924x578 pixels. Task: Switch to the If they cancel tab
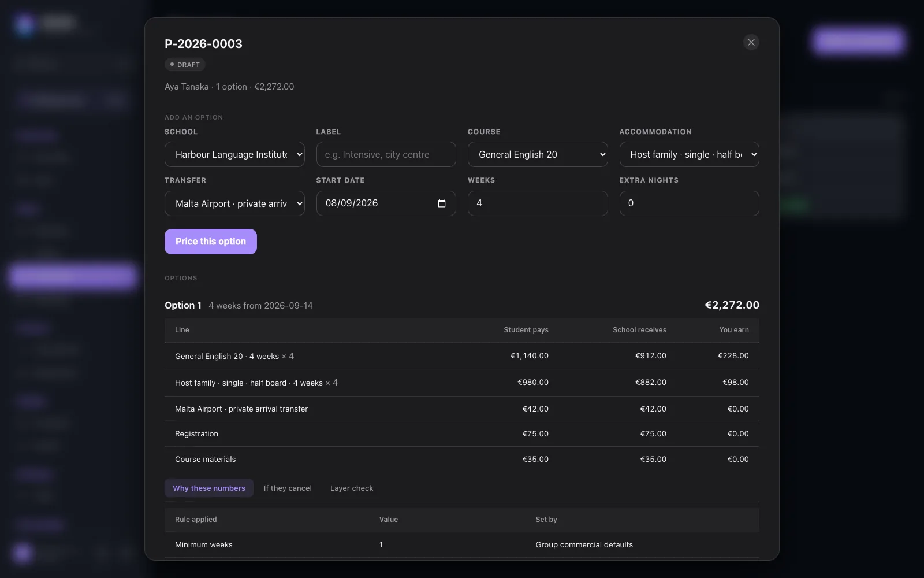point(288,488)
